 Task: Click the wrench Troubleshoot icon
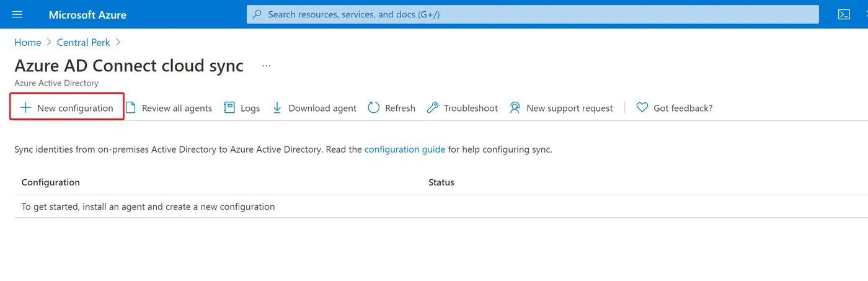coord(433,107)
